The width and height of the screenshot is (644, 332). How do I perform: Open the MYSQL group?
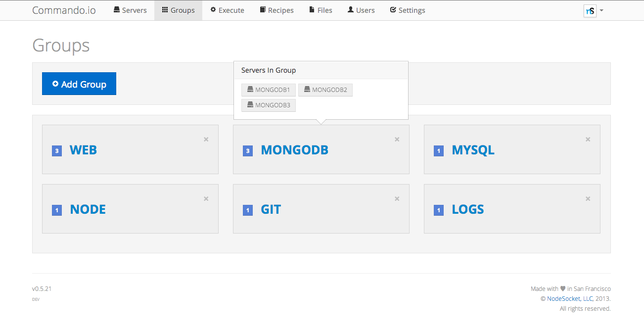pyautogui.click(x=473, y=150)
